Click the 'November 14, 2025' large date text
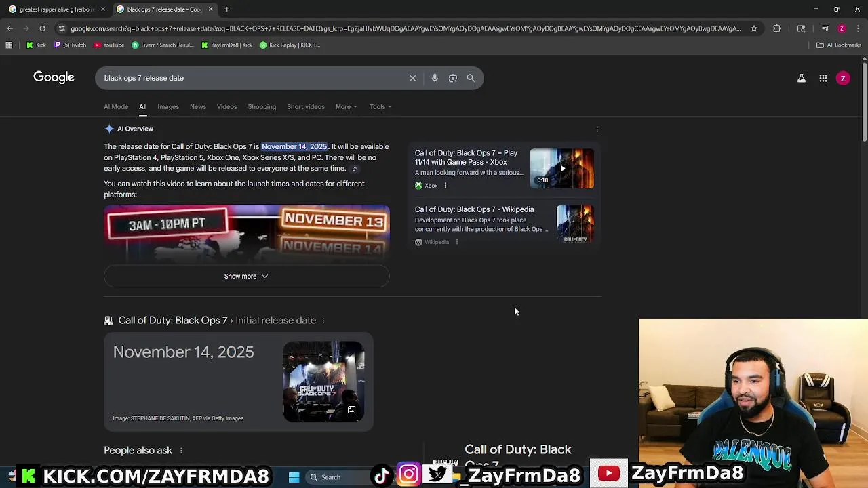Viewport: 868px width, 488px height. pos(184,352)
